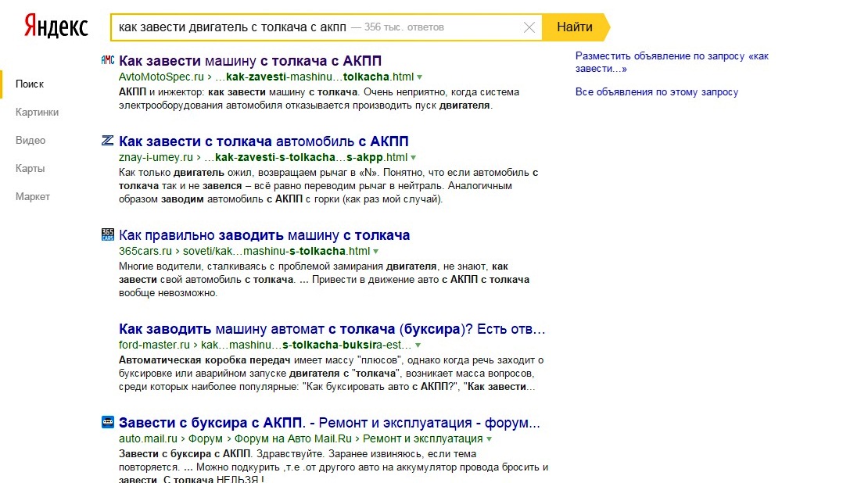Screen dimensions: 868x483
Task: Open result 'Как завести с толкача автомобиль с АКПП'
Action: (264, 141)
